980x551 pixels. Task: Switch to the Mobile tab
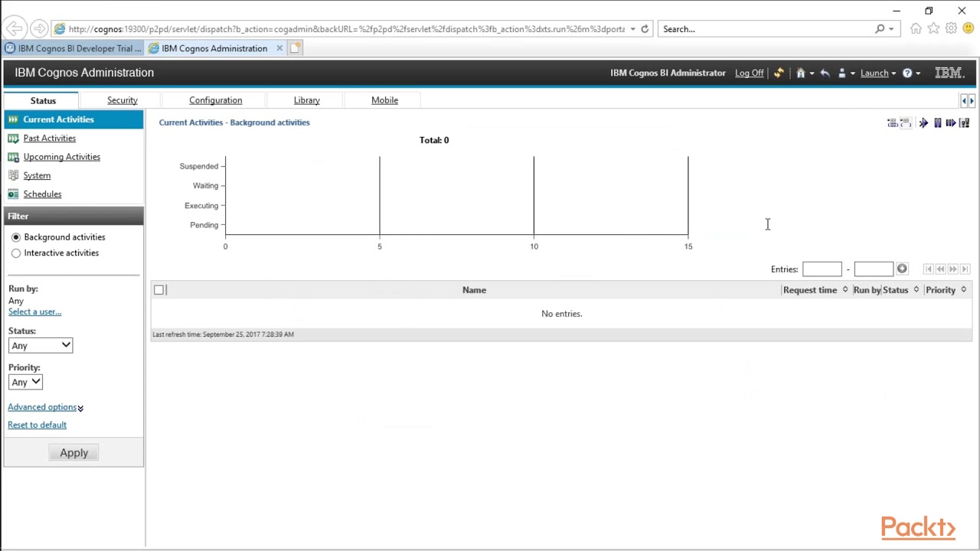384,100
